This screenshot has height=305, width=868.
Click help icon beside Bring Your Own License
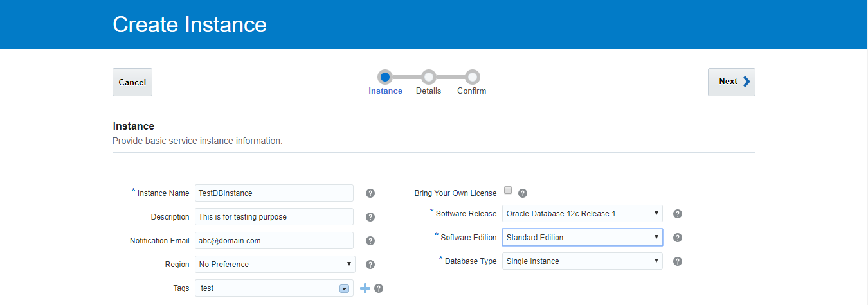click(523, 193)
